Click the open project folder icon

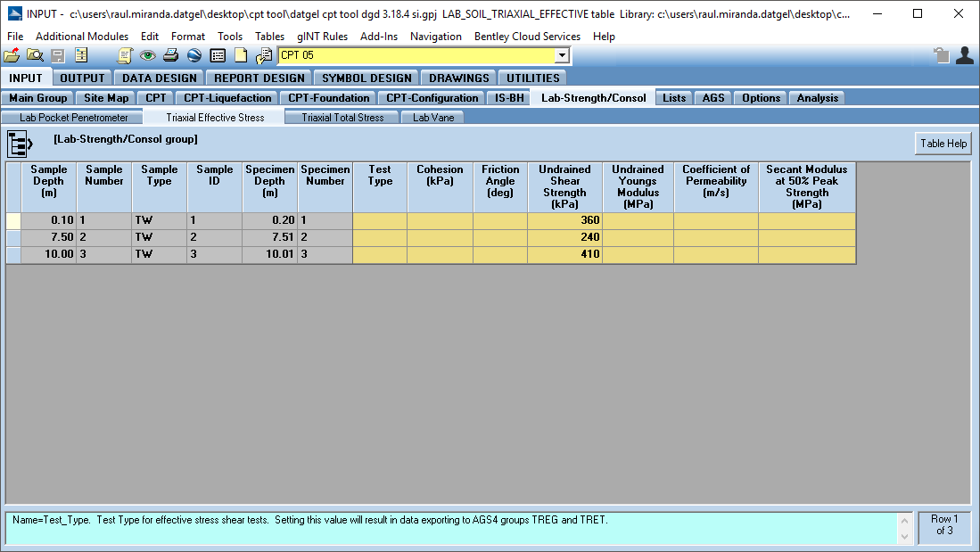point(12,56)
